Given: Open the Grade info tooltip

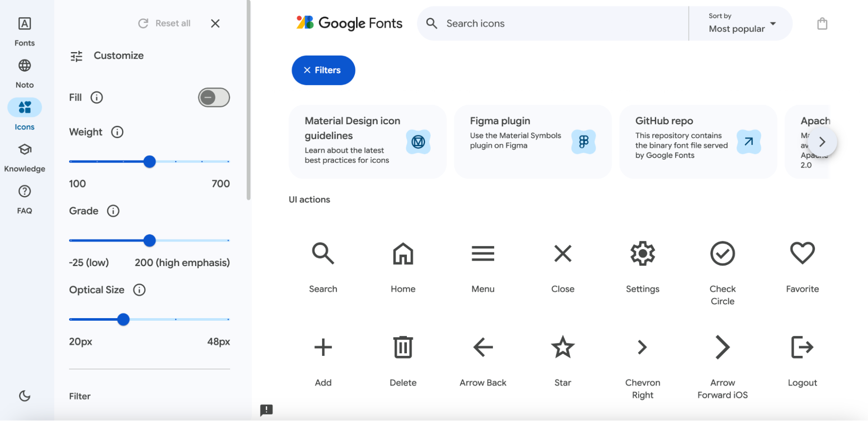Looking at the screenshot, I should pyautogui.click(x=113, y=211).
